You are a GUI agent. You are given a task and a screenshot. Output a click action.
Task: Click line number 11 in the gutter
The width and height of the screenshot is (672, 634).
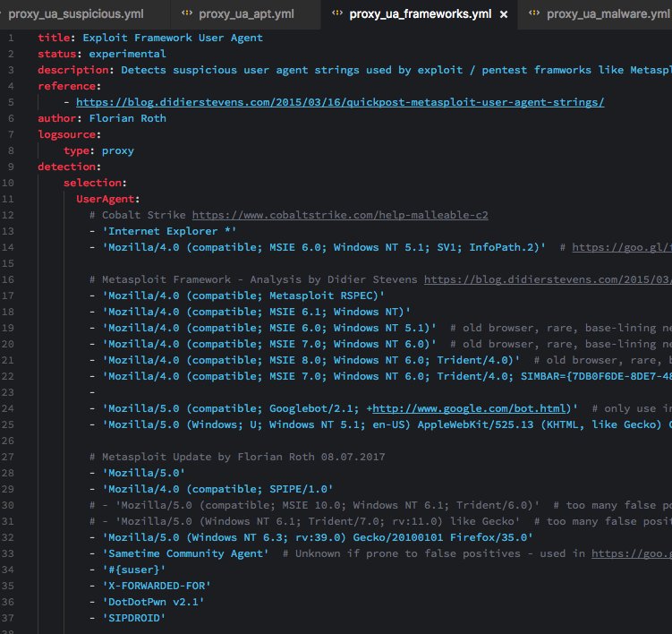[x=8, y=199]
